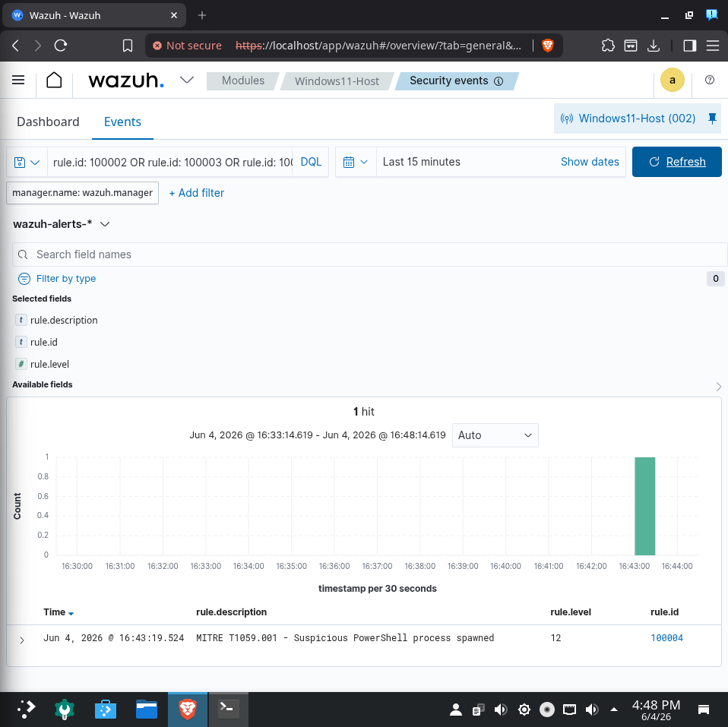
Task: Click the rule.level number type icon
Action: (x=21, y=364)
